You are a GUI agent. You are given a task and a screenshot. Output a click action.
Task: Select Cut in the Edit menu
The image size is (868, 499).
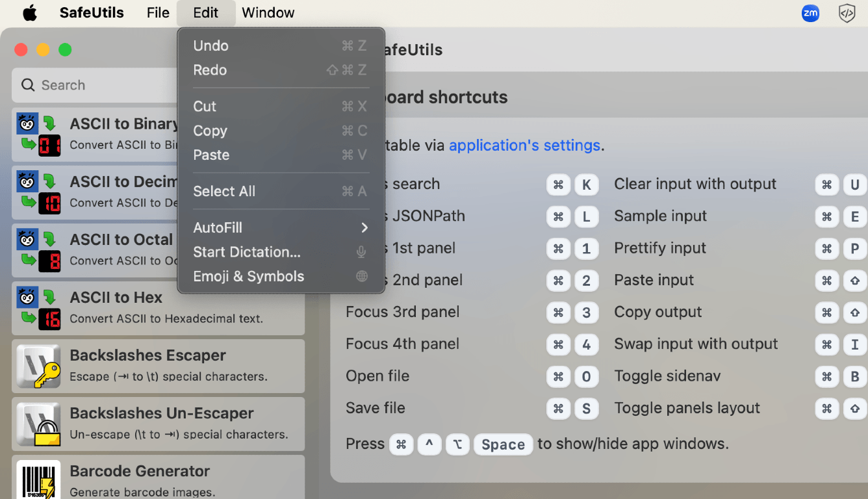pos(281,107)
